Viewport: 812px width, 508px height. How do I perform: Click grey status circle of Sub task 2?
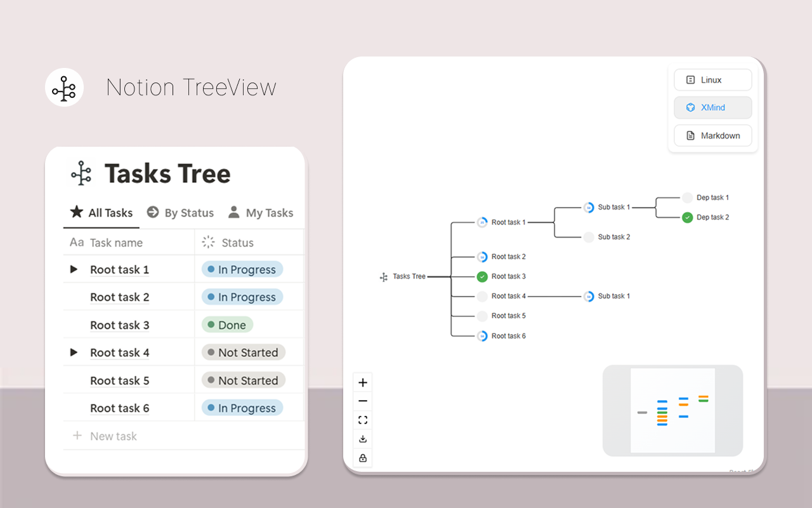[589, 237]
